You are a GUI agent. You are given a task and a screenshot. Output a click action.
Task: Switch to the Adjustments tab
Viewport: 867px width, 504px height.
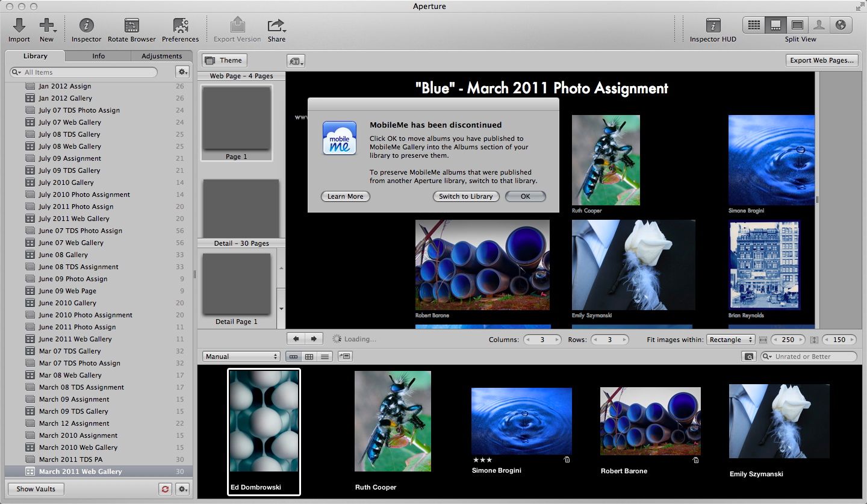[x=161, y=56]
